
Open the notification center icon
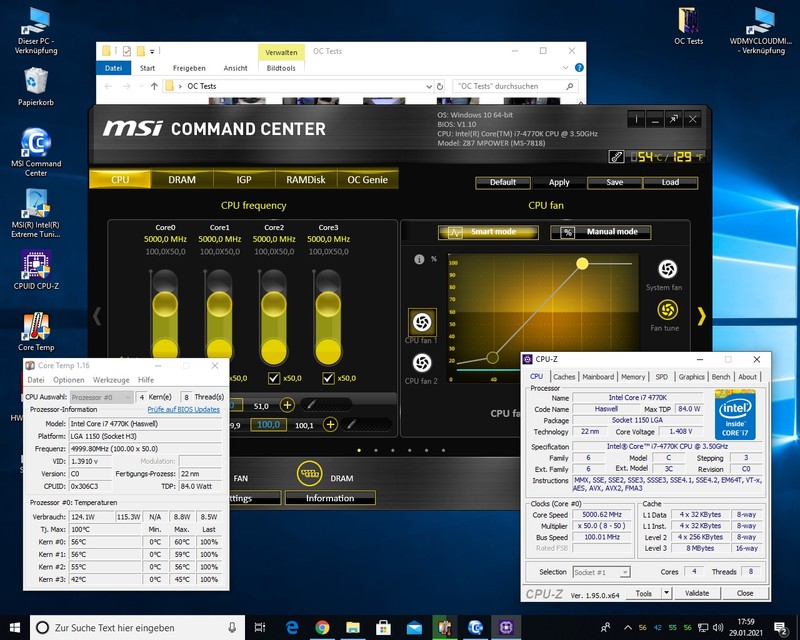[780, 628]
